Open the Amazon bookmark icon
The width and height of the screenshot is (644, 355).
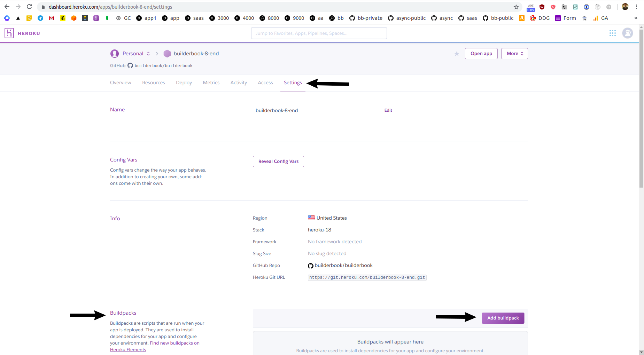522,18
